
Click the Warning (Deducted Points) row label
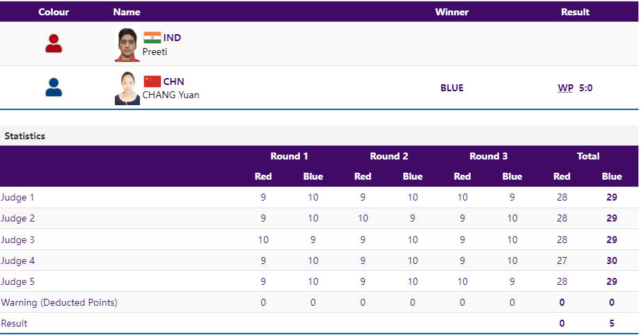[x=59, y=302]
